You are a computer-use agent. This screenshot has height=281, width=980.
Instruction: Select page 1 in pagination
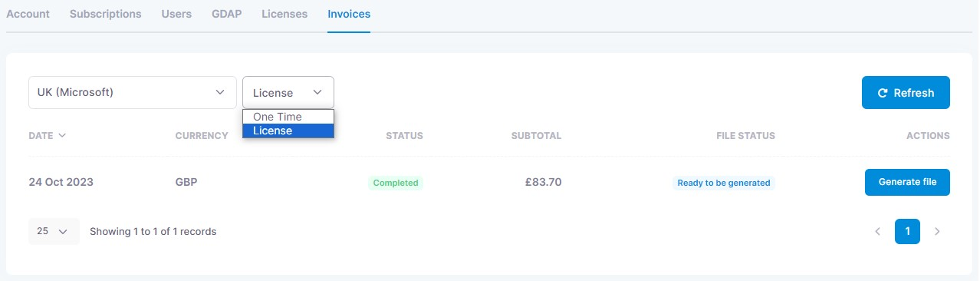point(907,231)
